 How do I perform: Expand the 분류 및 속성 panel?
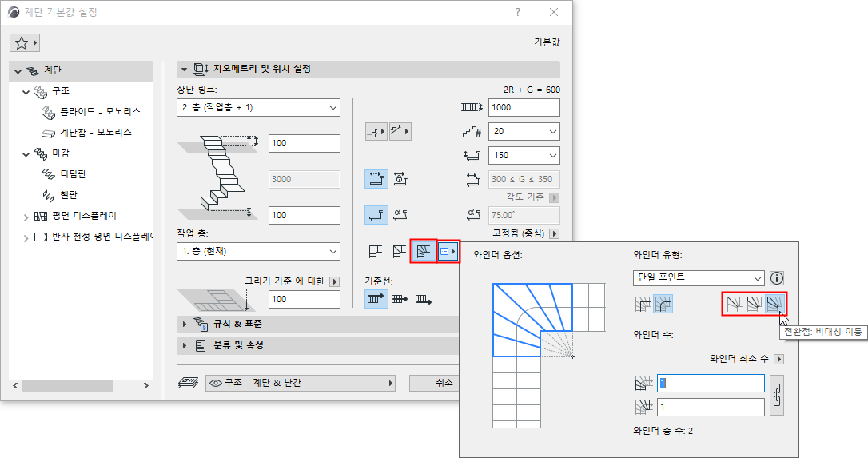185,345
